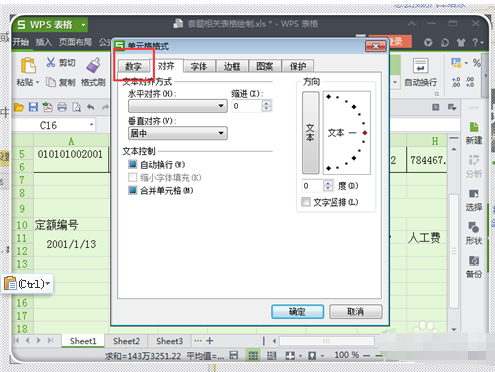
Task: Click the red orientation dial marker
Action: tap(365, 133)
